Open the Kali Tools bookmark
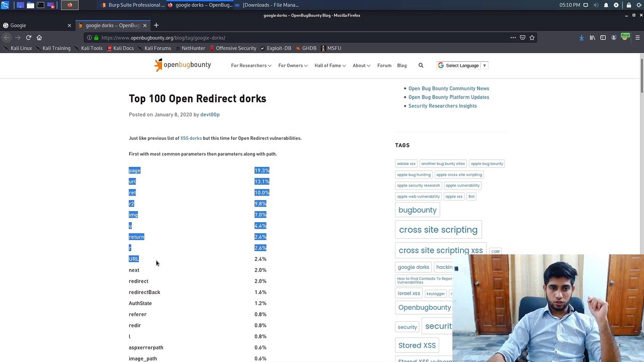644x362 pixels. point(88,48)
